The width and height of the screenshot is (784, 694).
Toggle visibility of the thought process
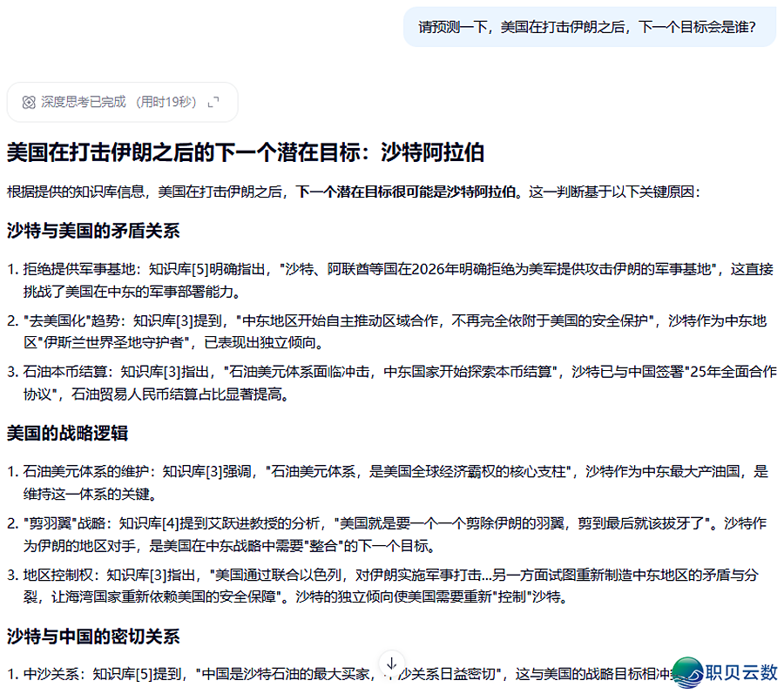(x=122, y=102)
